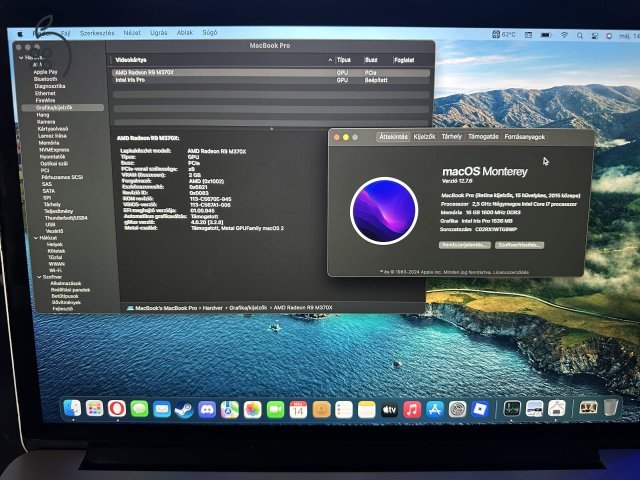640x480 pixels.
Task: Select Bluetooth in the sidebar
Action: 45,79
